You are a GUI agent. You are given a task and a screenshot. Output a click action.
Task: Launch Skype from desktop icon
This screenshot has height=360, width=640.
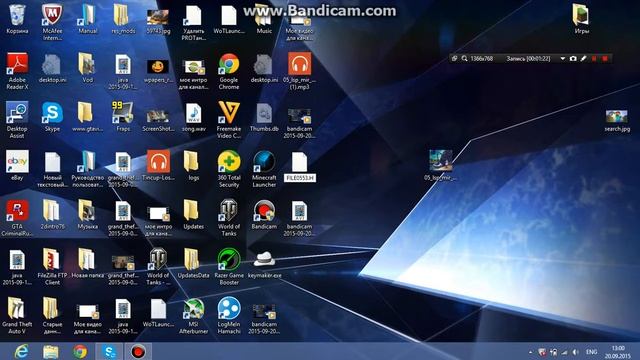click(52, 117)
